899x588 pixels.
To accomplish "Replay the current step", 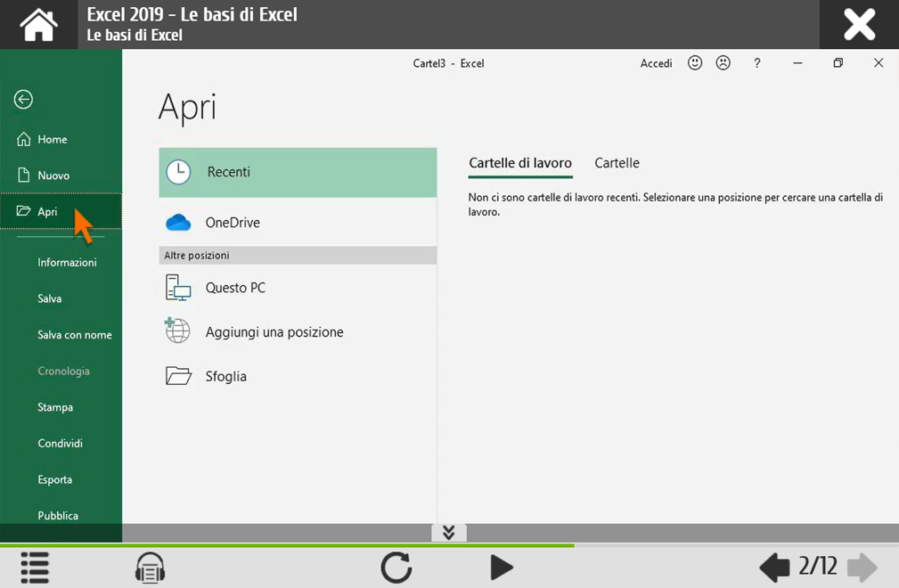I will tap(396, 568).
